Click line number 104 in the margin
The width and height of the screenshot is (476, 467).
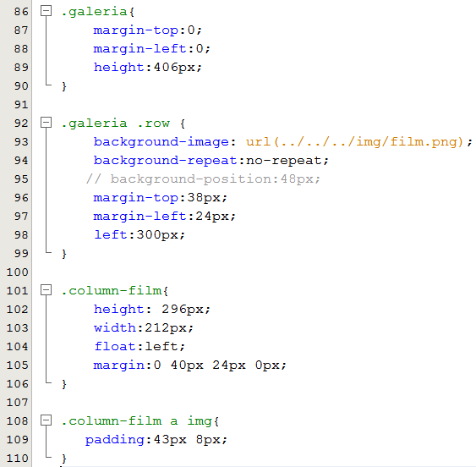(x=17, y=346)
